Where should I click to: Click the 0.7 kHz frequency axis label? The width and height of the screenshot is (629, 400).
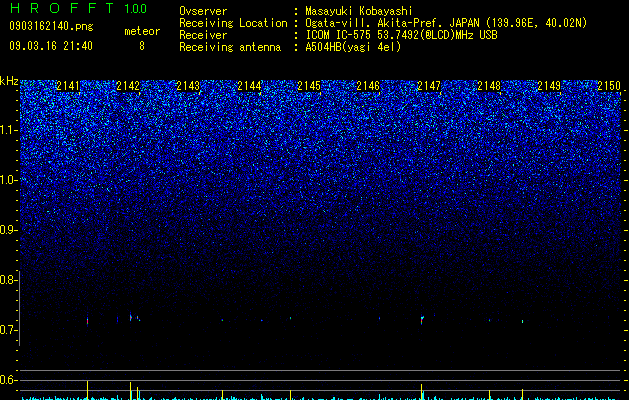coord(8,330)
